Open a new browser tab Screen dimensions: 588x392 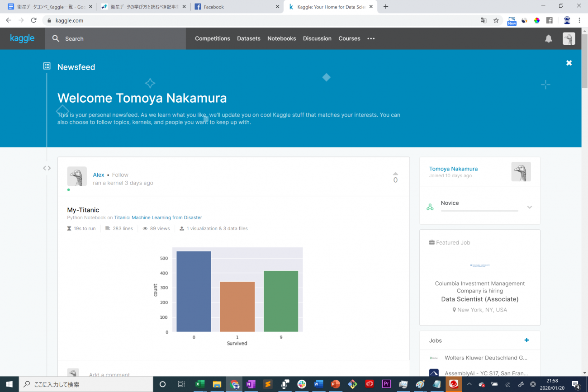[386, 7]
